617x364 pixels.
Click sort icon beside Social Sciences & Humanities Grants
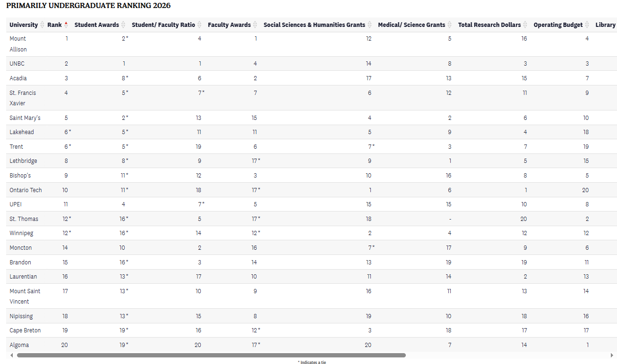pyautogui.click(x=369, y=25)
